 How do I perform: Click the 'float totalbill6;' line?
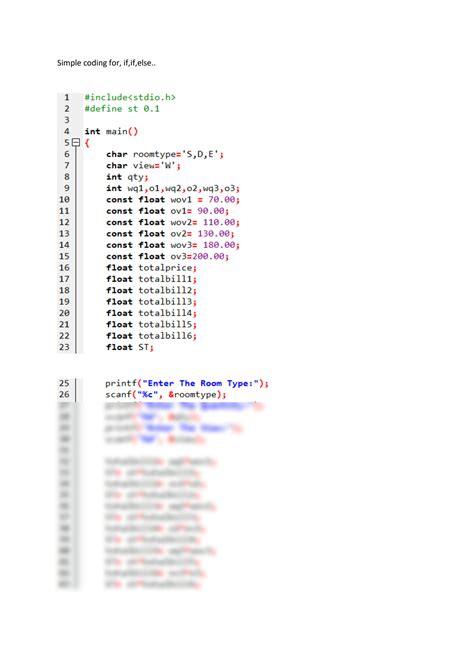(151, 335)
